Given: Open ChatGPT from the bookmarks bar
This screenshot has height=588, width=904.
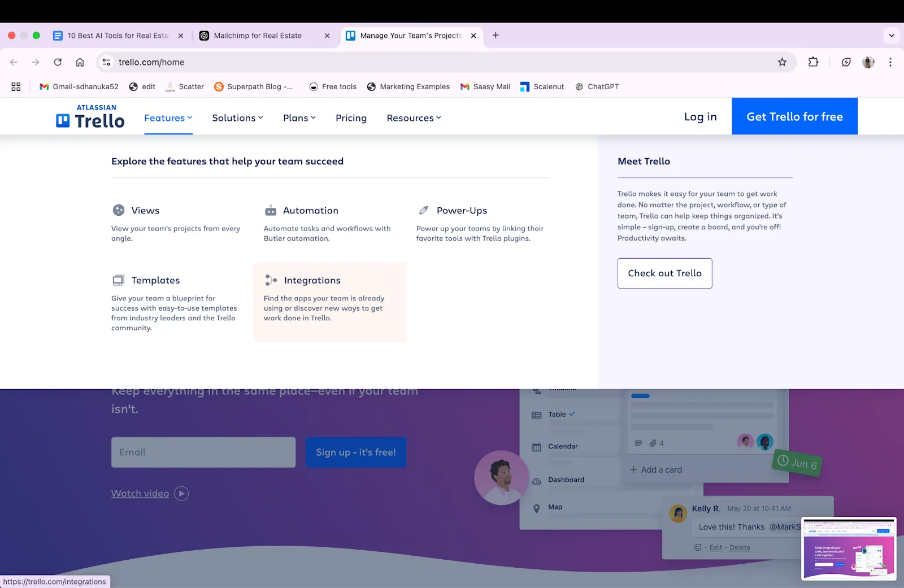Looking at the screenshot, I should [597, 86].
